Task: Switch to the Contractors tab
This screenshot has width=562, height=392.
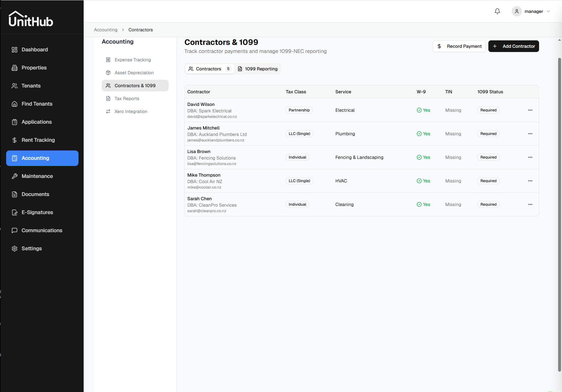Action: tap(210, 69)
